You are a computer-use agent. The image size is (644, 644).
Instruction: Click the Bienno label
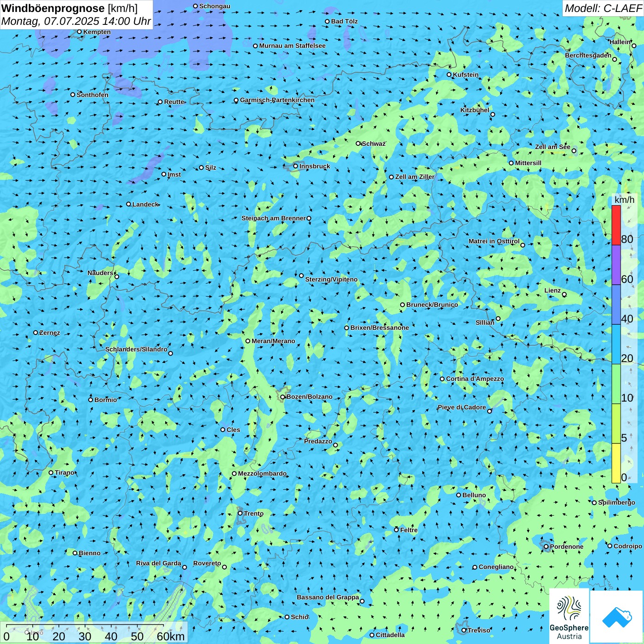[x=90, y=553]
